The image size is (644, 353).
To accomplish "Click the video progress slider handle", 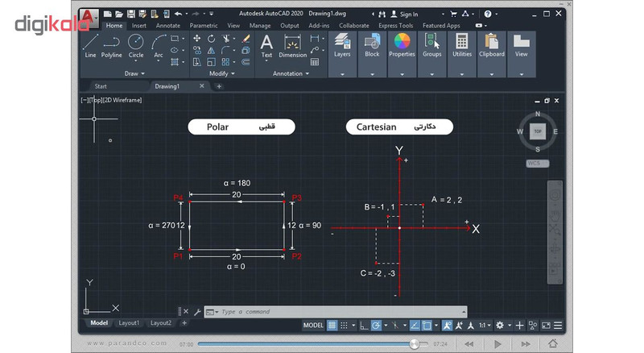I will click(x=415, y=344).
